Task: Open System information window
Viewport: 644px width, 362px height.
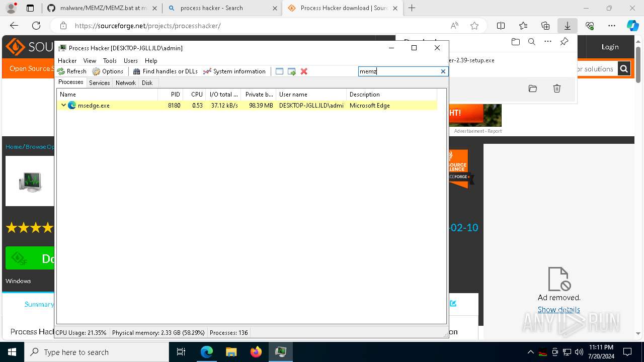Action: (234, 71)
